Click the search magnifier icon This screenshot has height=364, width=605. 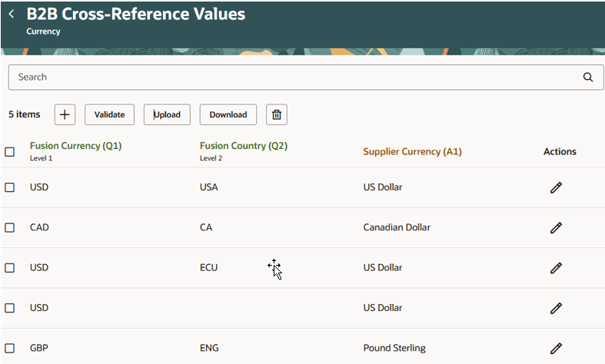pos(588,77)
